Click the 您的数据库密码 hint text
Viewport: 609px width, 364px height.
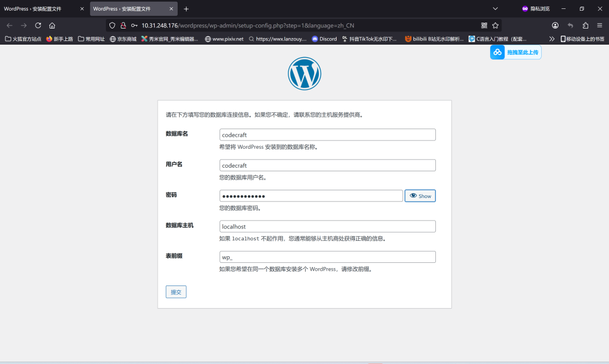(x=240, y=208)
